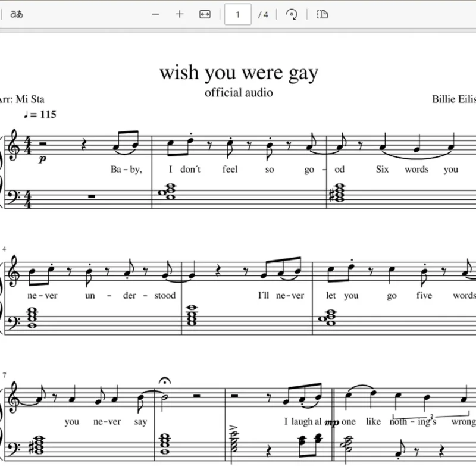Click the lyric 'Ba-by,' in measure one
Image resolution: width=476 pixels, height=476 pixels.
[126, 169]
